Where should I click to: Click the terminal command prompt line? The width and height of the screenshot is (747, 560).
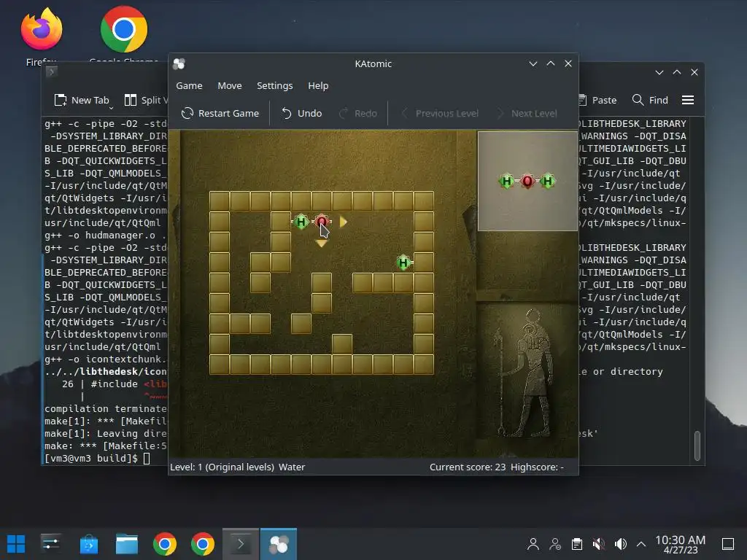click(97, 459)
